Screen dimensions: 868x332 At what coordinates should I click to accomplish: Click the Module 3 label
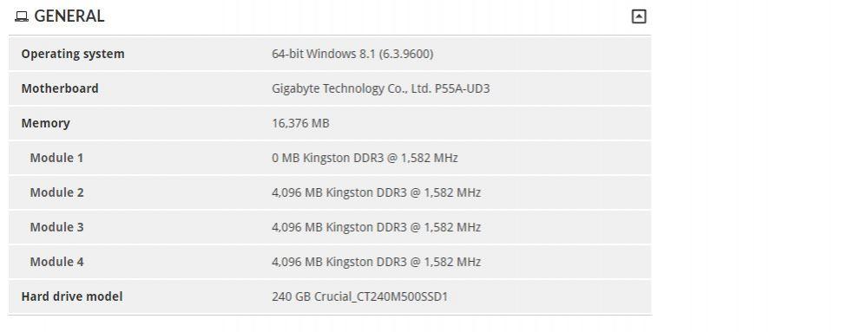(57, 227)
